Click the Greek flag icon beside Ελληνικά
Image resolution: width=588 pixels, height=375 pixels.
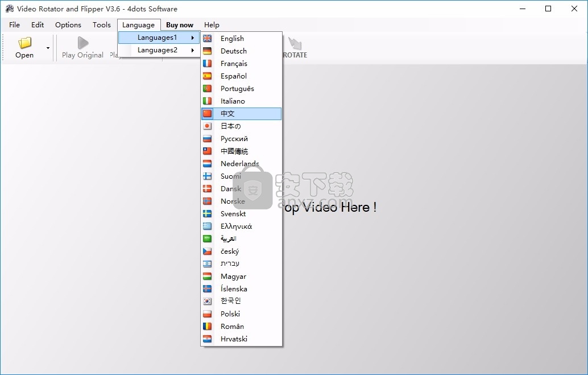coord(207,226)
